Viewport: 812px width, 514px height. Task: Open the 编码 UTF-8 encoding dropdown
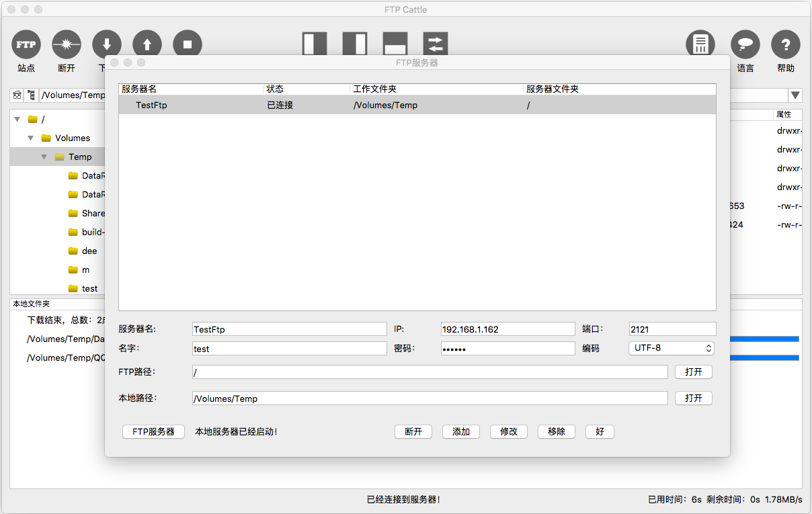tap(672, 348)
